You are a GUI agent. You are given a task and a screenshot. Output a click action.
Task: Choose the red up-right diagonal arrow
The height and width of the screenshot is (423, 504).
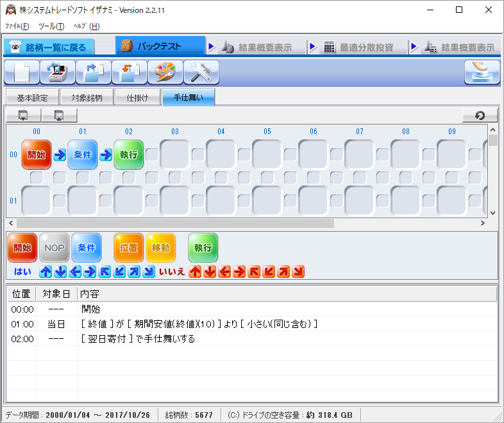[283, 272]
